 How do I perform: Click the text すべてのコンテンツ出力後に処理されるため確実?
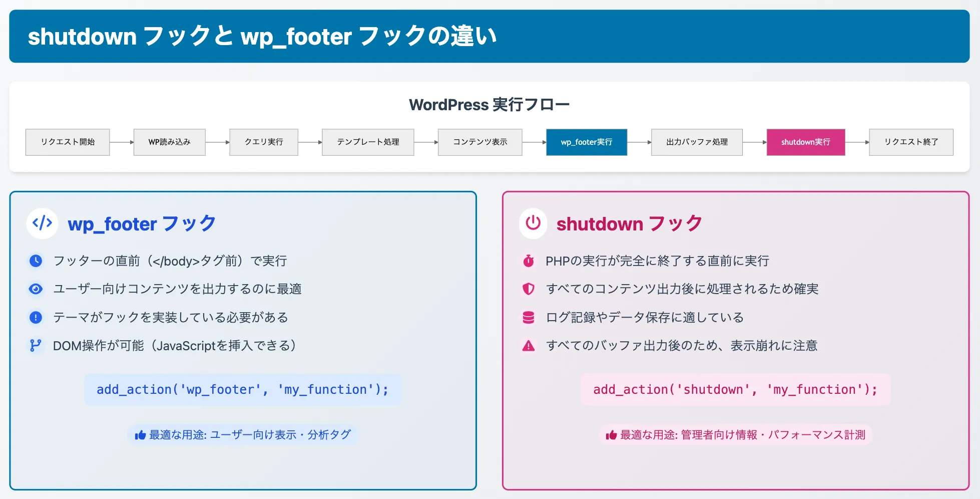coord(682,289)
